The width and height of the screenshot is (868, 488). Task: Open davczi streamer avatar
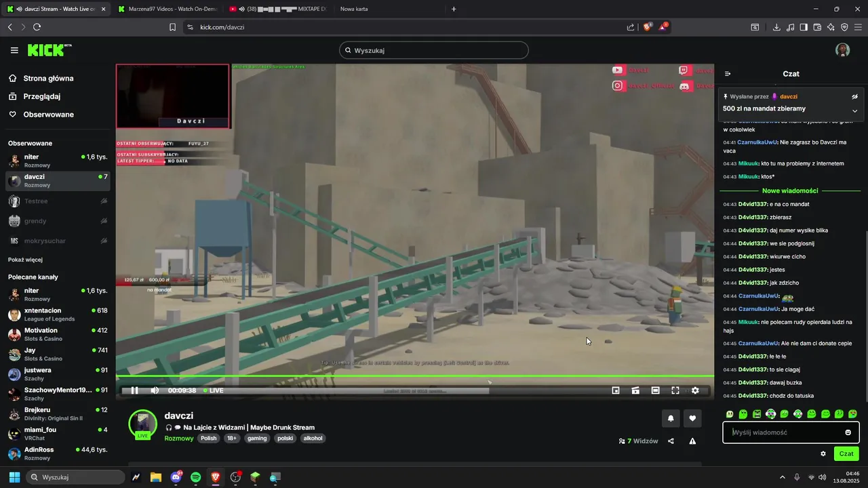[143, 424]
